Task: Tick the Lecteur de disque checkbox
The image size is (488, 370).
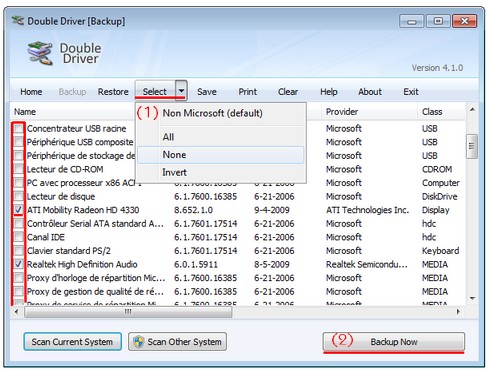Action: pos(19,196)
